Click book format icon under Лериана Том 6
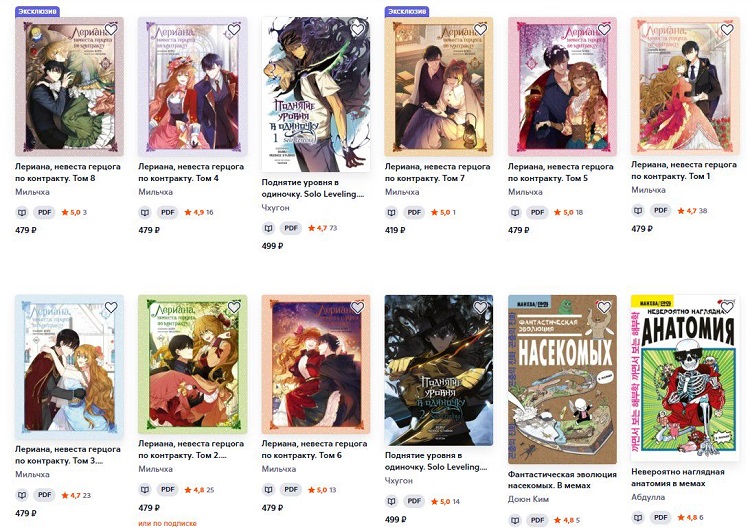 coord(268,490)
